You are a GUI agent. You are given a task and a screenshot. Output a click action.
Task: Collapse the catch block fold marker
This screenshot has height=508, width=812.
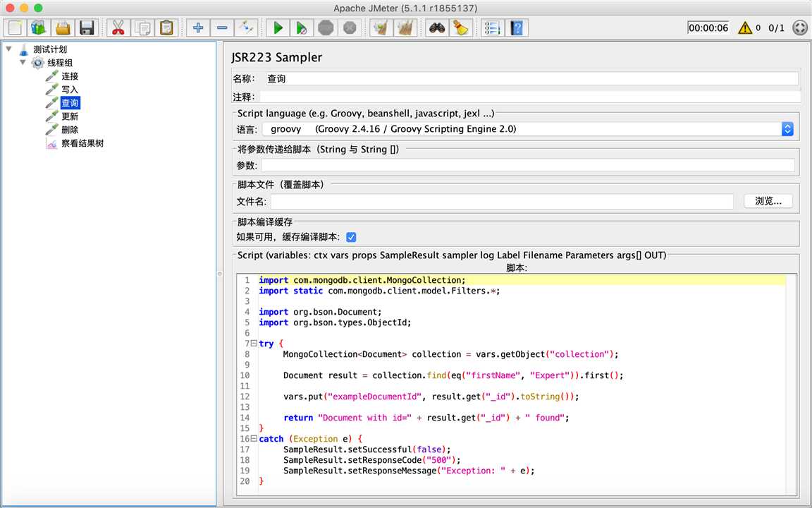[254, 439]
